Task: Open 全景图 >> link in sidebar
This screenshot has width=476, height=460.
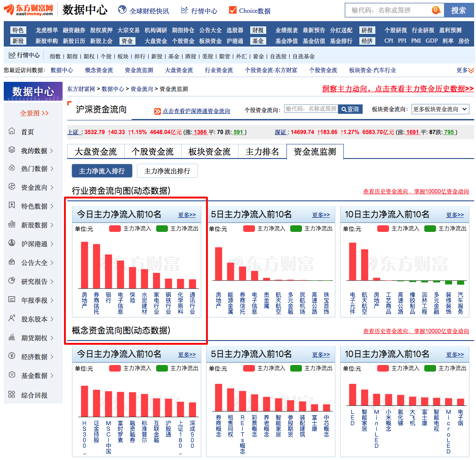Action: click(34, 113)
